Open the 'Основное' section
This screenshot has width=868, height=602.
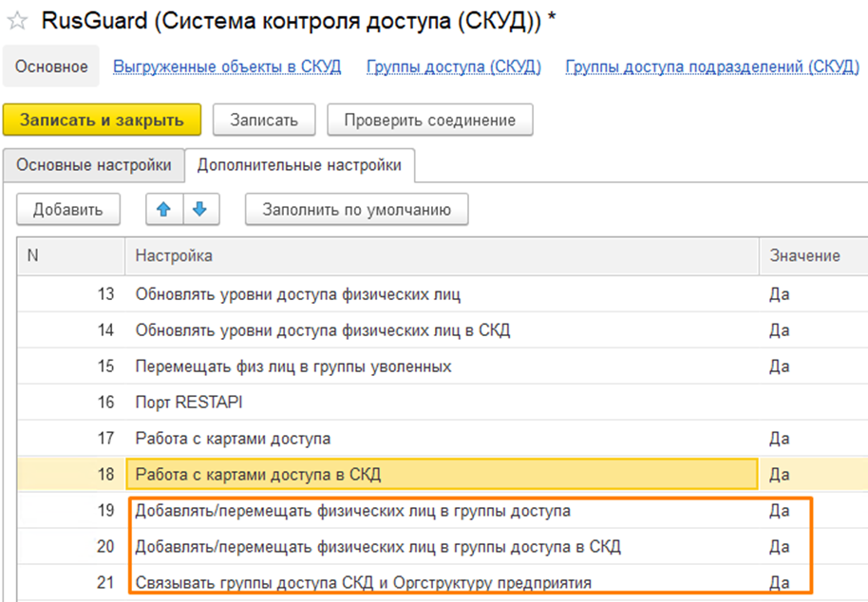(52, 67)
